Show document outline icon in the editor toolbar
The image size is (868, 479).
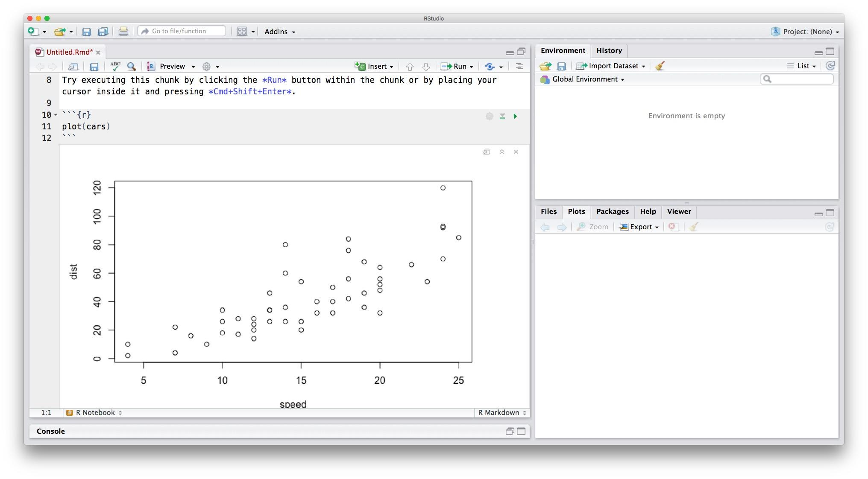coord(519,66)
